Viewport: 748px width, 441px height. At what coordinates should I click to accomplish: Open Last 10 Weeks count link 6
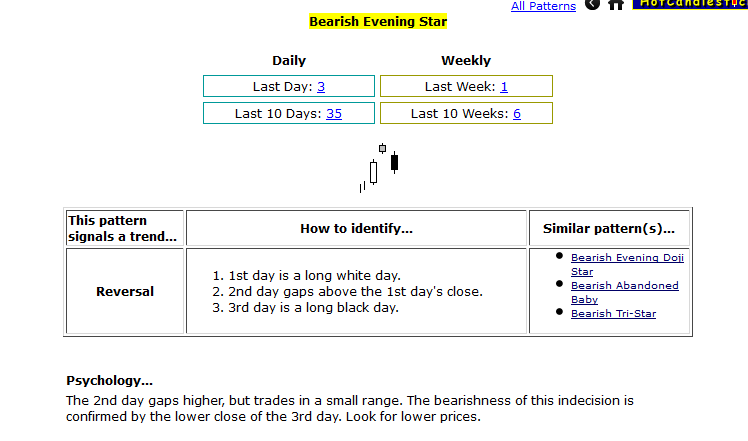[x=517, y=114]
